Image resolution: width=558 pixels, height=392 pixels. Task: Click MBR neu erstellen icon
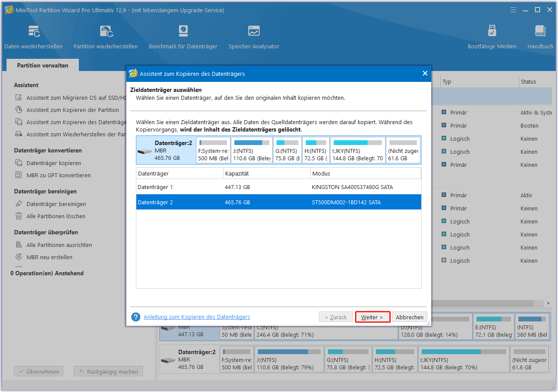click(19, 257)
